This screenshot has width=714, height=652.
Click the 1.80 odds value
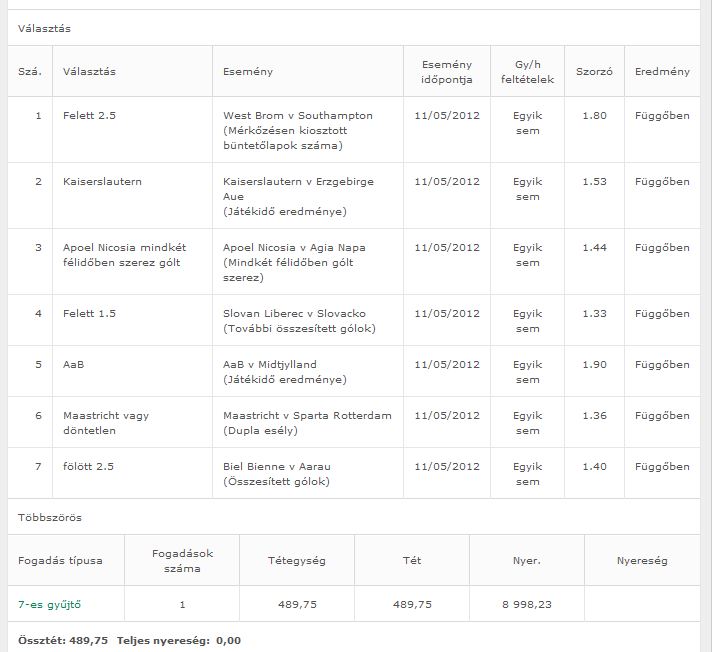point(594,116)
